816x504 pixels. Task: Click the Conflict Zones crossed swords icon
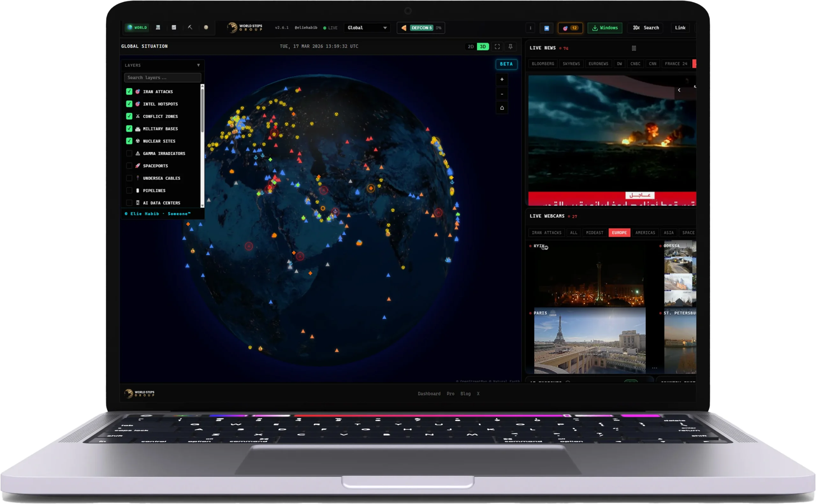(x=138, y=116)
